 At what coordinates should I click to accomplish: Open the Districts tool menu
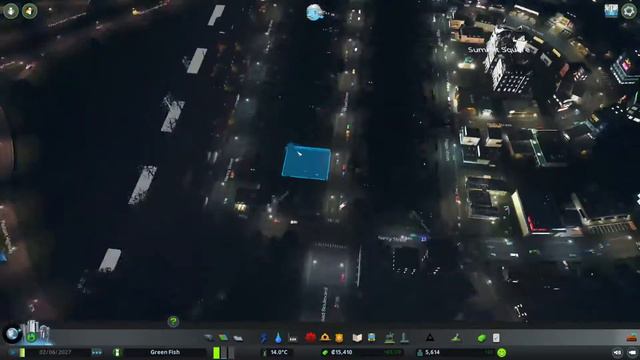coord(238,338)
